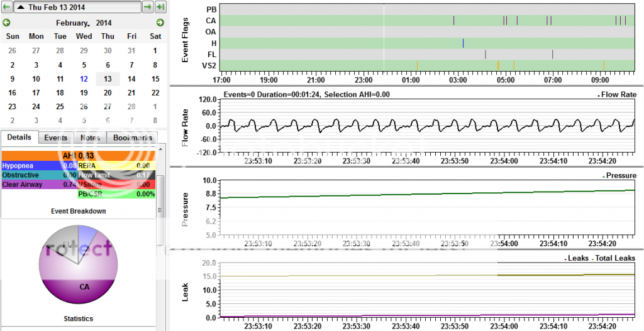Show next month in the calendar
This screenshot has height=331, width=644.
tap(160, 23)
